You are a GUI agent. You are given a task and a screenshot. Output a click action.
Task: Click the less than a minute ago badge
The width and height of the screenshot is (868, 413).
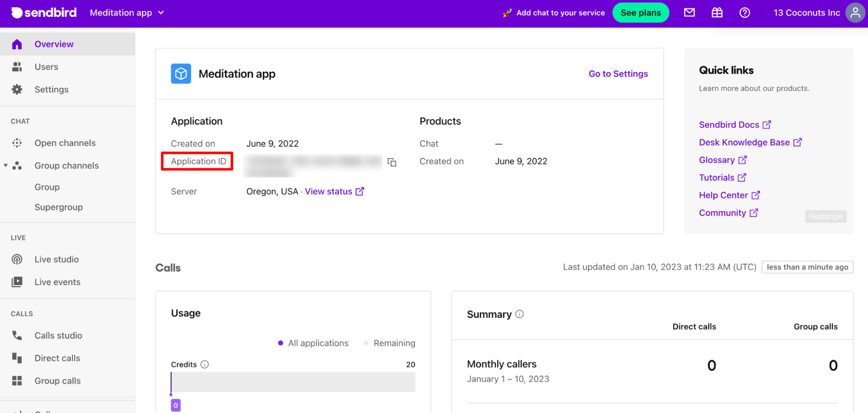807,267
